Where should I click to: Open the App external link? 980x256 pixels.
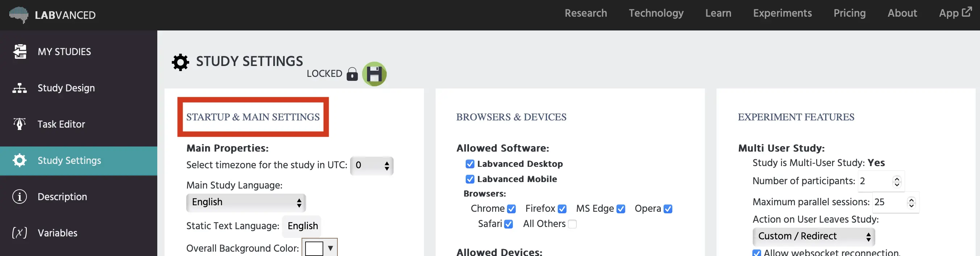point(955,13)
